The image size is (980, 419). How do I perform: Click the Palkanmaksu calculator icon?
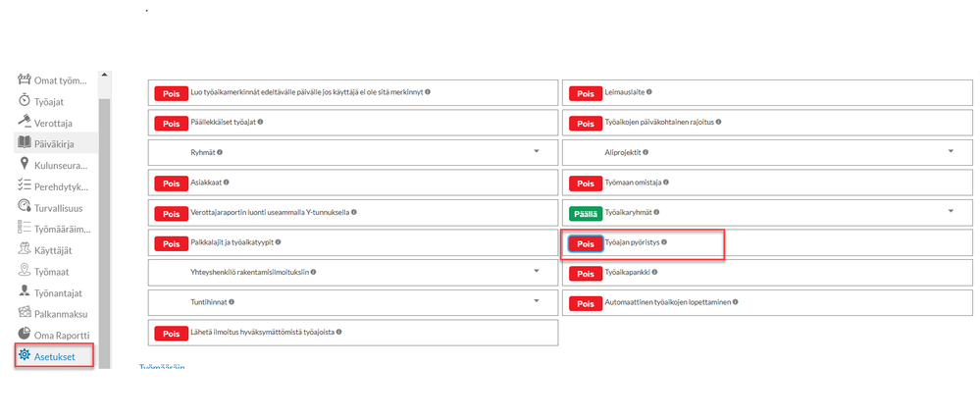click(26, 312)
